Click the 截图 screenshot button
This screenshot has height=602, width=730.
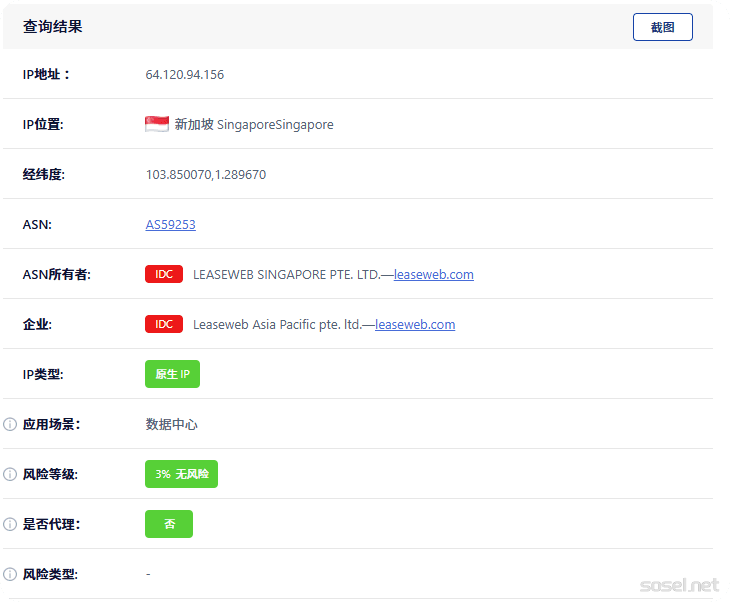[x=662, y=27]
